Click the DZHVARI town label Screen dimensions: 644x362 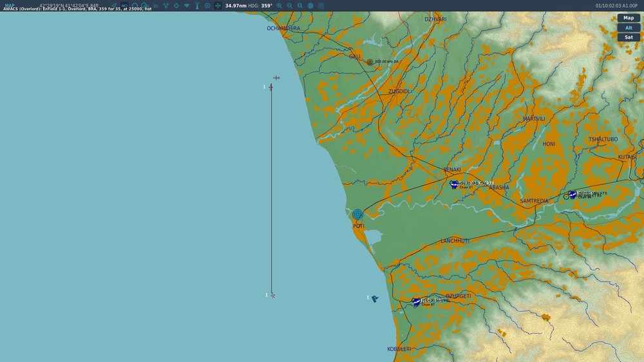pyautogui.click(x=435, y=19)
